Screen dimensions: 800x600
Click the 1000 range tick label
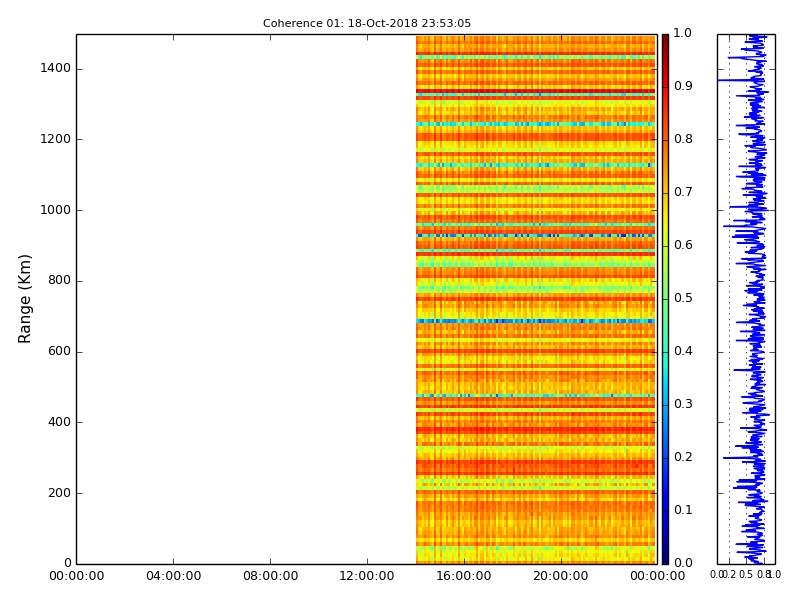point(56,210)
